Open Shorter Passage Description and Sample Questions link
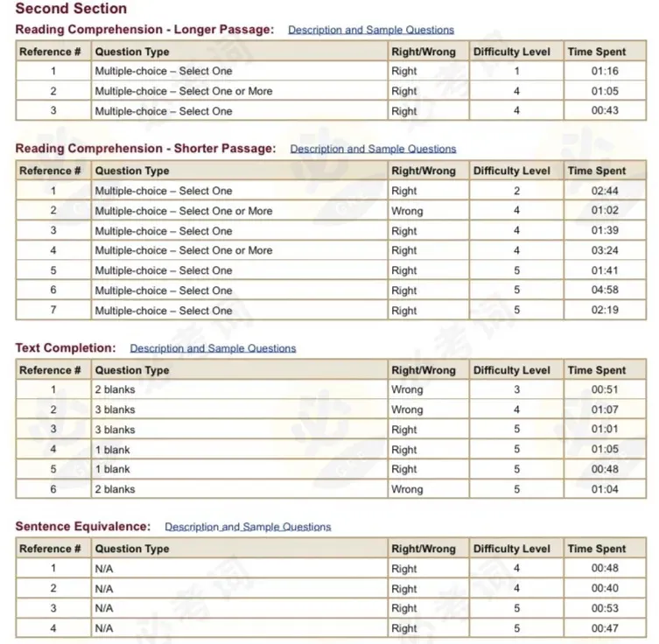 pos(373,149)
